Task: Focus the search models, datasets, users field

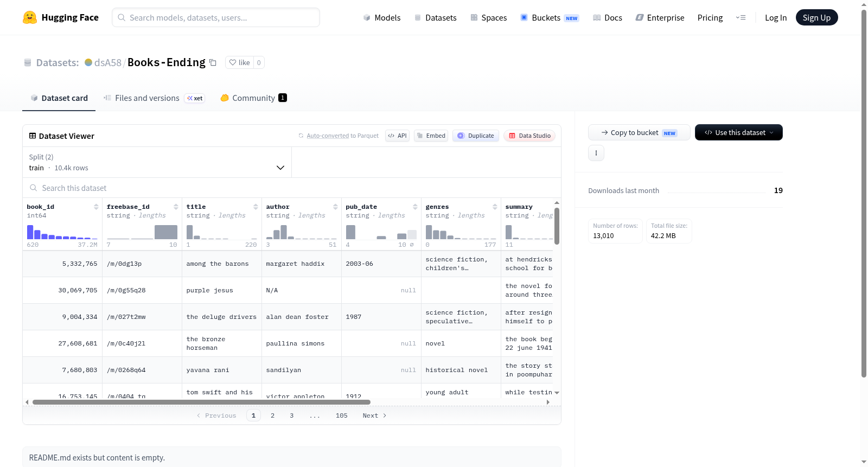Action: 216,17
